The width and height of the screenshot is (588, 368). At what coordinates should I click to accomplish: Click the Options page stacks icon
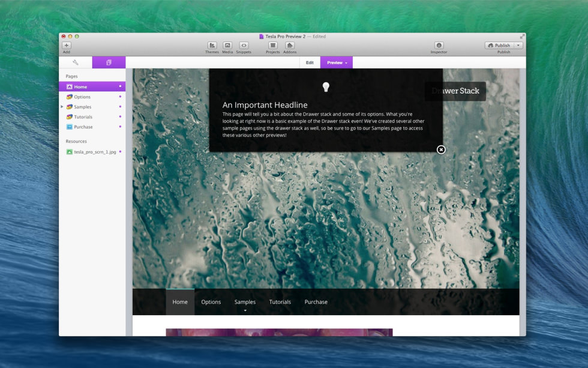click(70, 97)
